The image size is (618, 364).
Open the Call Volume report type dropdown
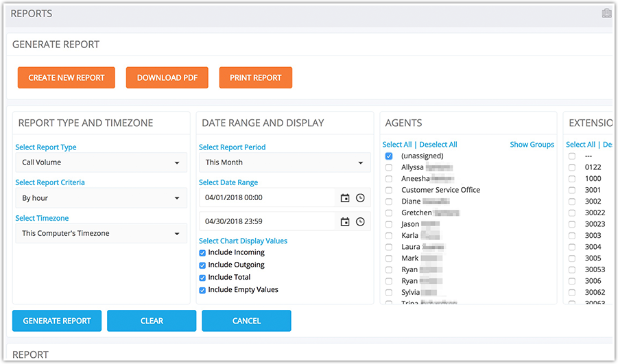pos(100,162)
